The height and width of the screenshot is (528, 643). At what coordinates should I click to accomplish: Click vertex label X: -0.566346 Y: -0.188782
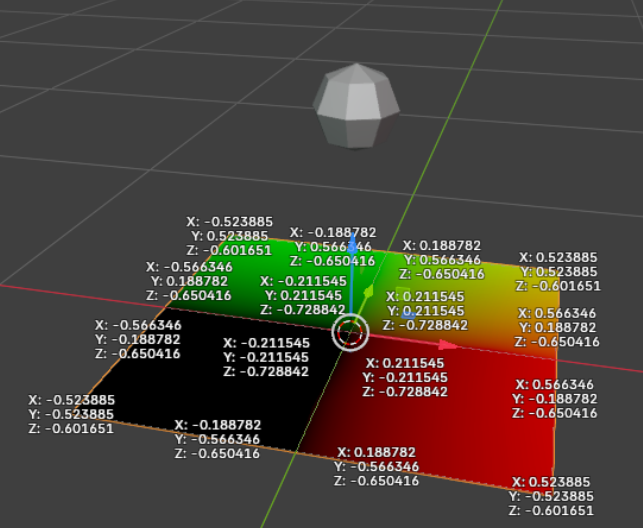138,339
